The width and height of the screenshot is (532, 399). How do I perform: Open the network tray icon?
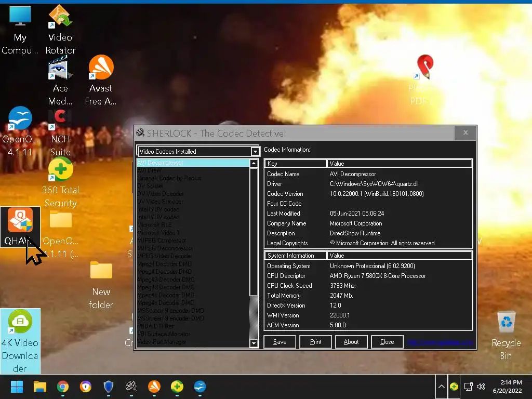pyautogui.click(x=469, y=387)
